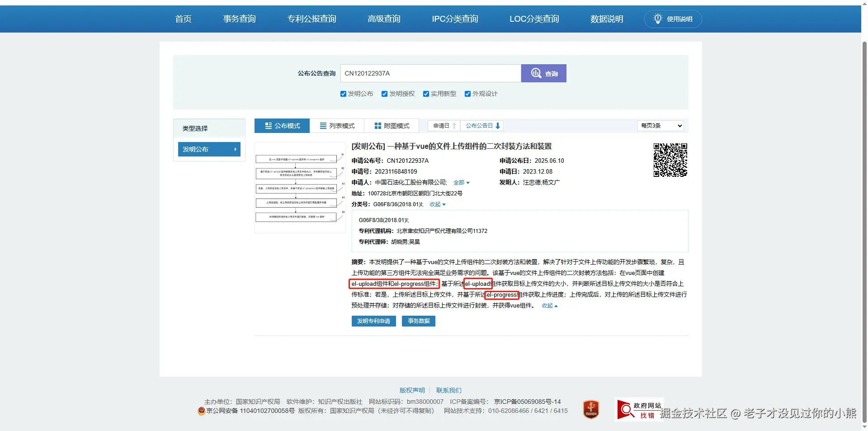The width and height of the screenshot is (868, 431).
Task: Click the patent QR code image
Action: pos(670,160)
